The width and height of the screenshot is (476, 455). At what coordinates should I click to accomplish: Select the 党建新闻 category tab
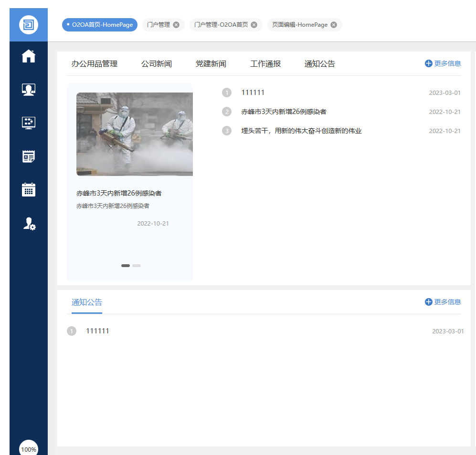[x=211, y=64]
